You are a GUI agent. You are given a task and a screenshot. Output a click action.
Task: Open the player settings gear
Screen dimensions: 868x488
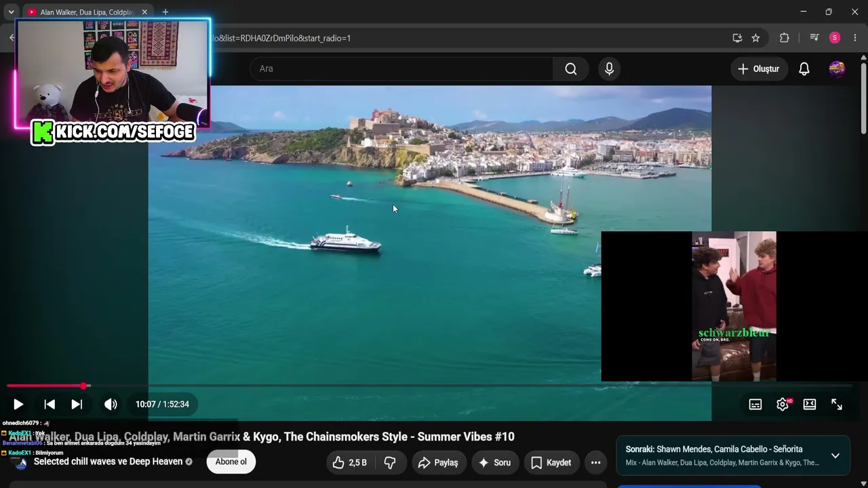(x=783, y=404)
